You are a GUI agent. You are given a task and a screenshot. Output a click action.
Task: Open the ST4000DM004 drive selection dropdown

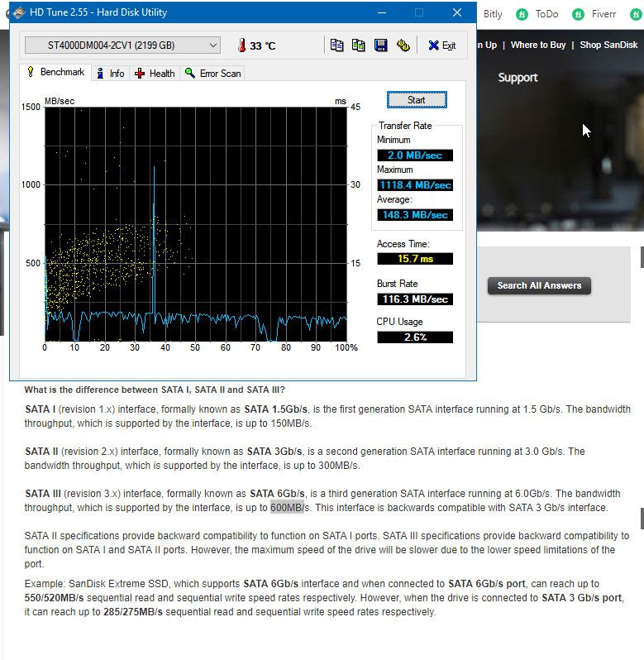click(122, 45)
